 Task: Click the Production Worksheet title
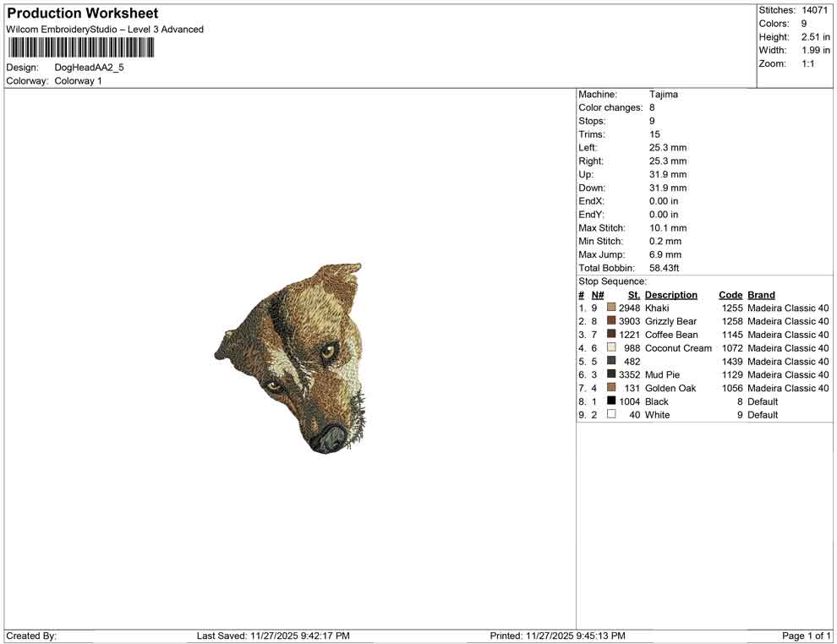(x=82, y=14)
